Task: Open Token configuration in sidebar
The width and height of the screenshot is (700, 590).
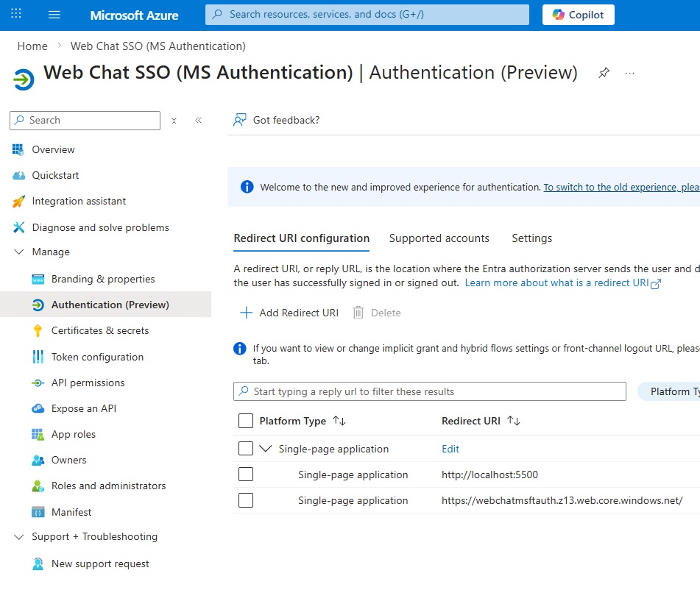Action: point(97,357)
